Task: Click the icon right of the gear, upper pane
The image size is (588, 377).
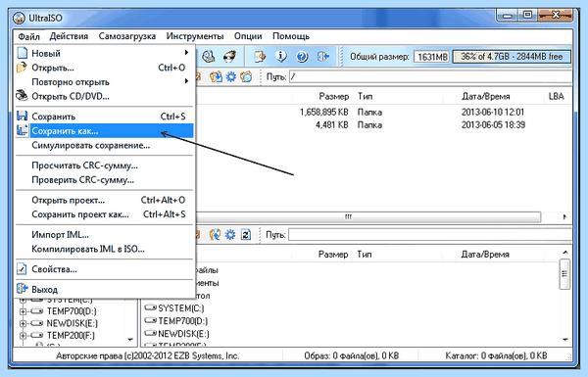Action: coord(246,76)
